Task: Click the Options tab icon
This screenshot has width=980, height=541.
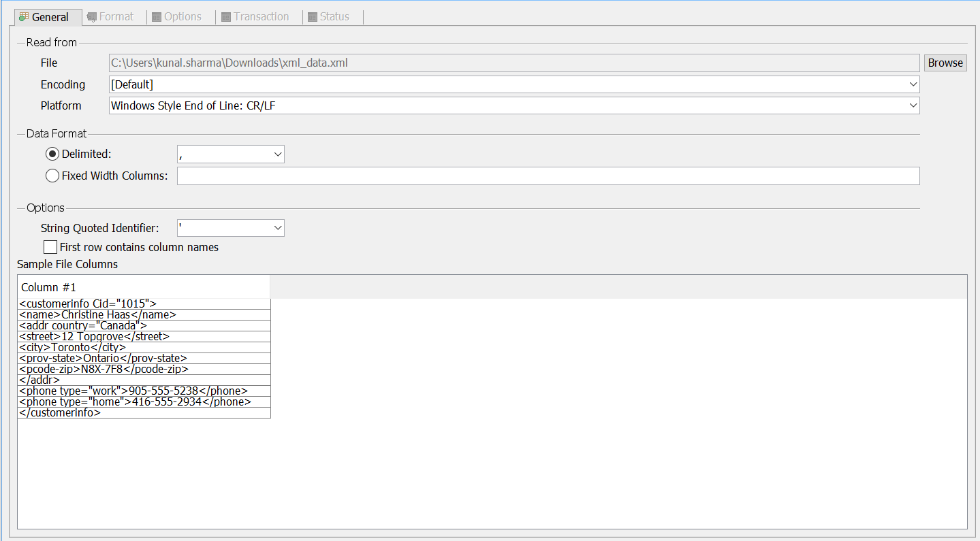Action: pos(157,17)
